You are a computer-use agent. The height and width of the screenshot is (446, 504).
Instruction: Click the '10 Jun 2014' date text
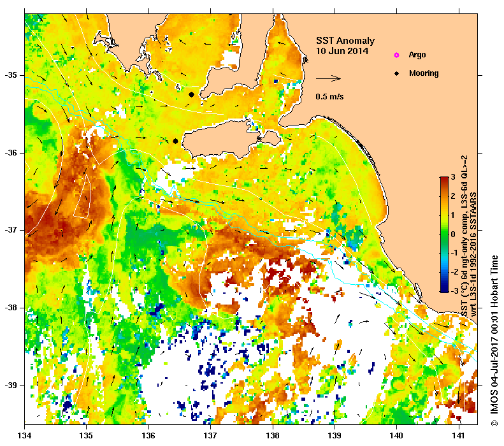pos(342,51)
